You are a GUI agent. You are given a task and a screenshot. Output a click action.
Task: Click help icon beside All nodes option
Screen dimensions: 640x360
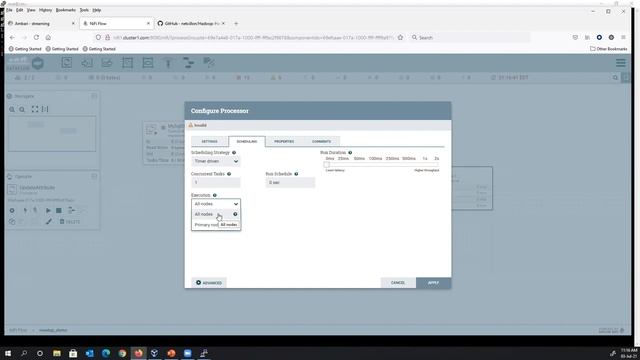(235, 214)
